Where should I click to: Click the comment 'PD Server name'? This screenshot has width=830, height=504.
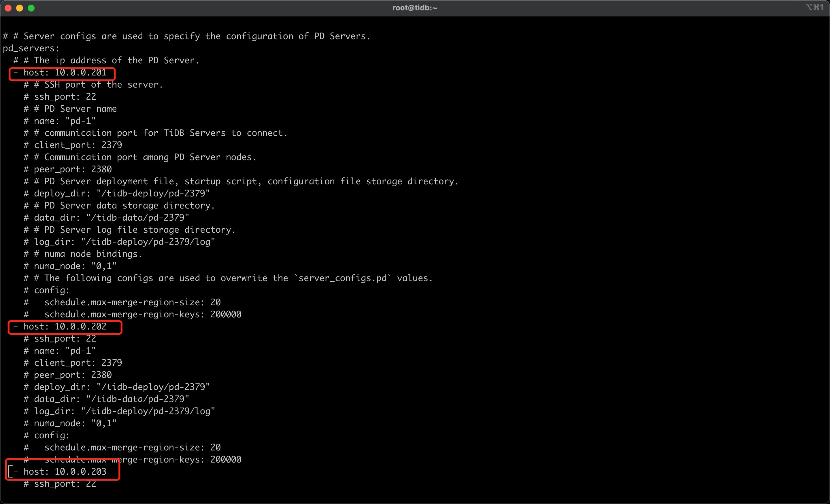80,109
